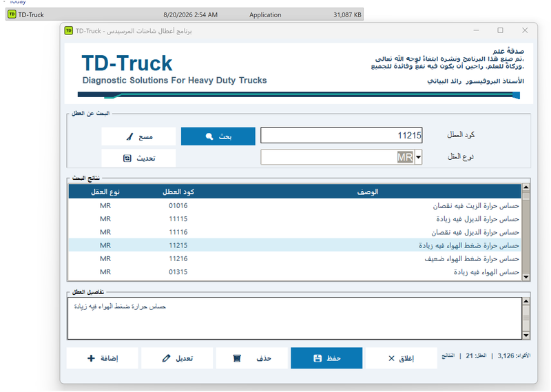
Task: Click the plus icon on إضافة button
Action: point(91,358)
